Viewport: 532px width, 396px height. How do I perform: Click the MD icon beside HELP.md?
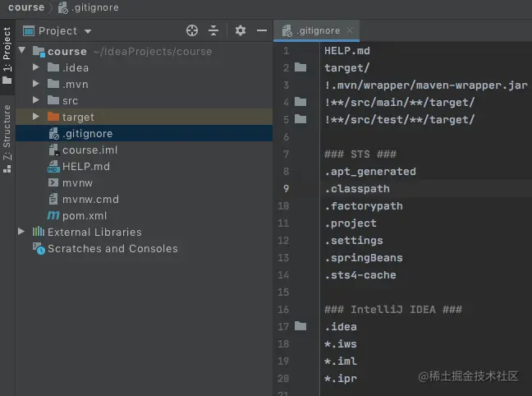(x=53, y=167)
